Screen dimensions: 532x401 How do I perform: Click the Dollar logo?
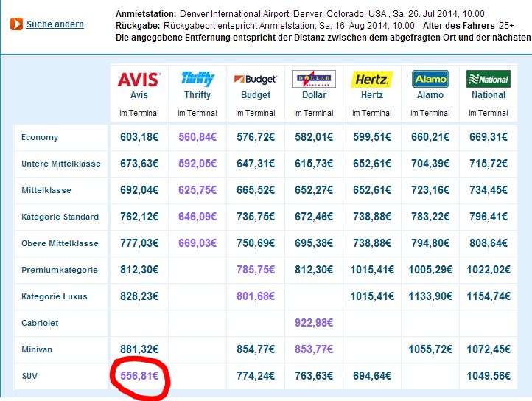pyautogui.click(x=314, y=79)
